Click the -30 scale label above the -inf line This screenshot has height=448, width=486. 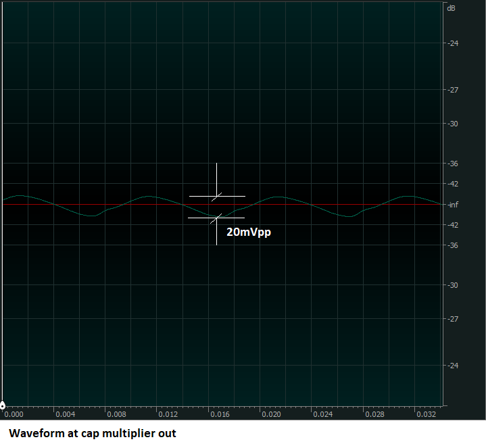(453, 124)
